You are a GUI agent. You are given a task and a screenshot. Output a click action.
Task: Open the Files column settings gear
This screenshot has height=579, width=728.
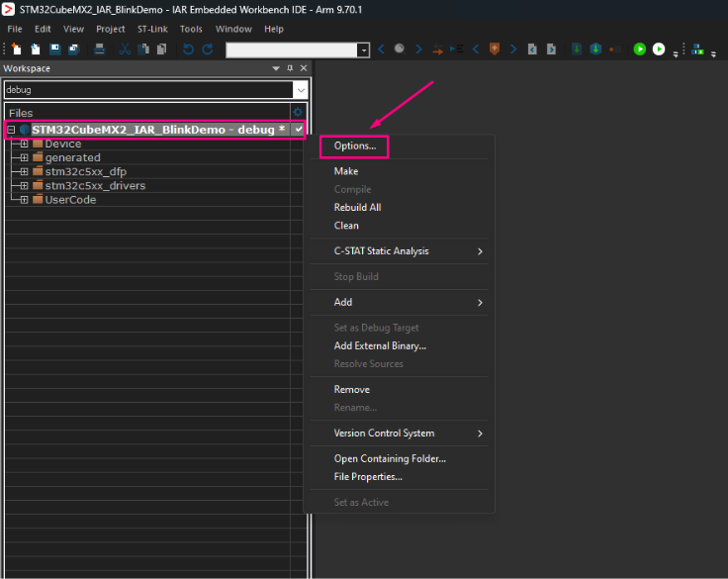[x=298, y=112]
